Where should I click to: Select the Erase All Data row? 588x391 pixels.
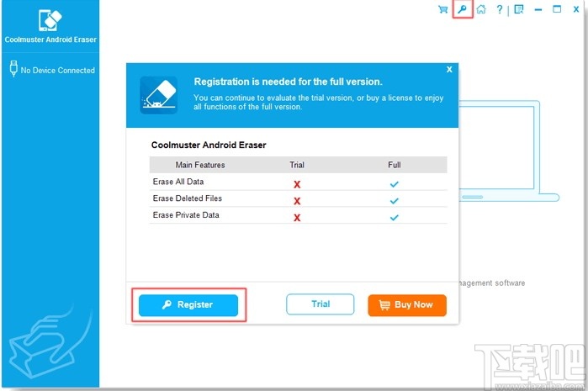[298, 182]
